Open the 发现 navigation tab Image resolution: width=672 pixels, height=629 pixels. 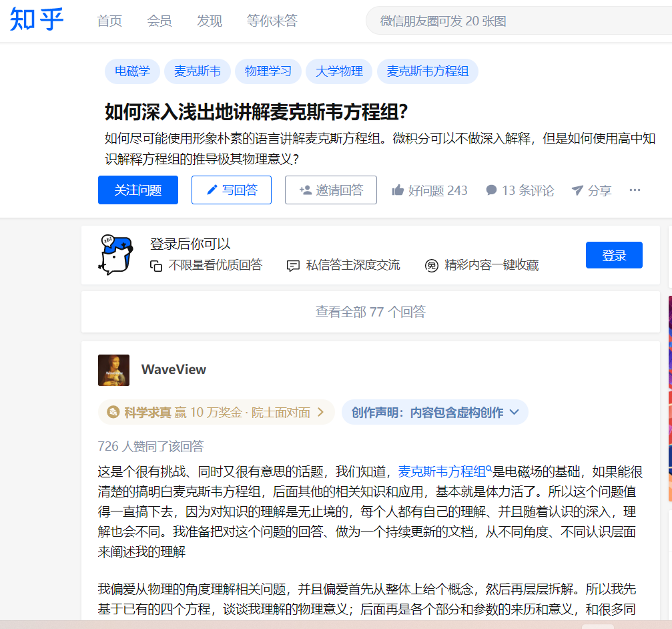pyautogui.click(x=210, y=21)
